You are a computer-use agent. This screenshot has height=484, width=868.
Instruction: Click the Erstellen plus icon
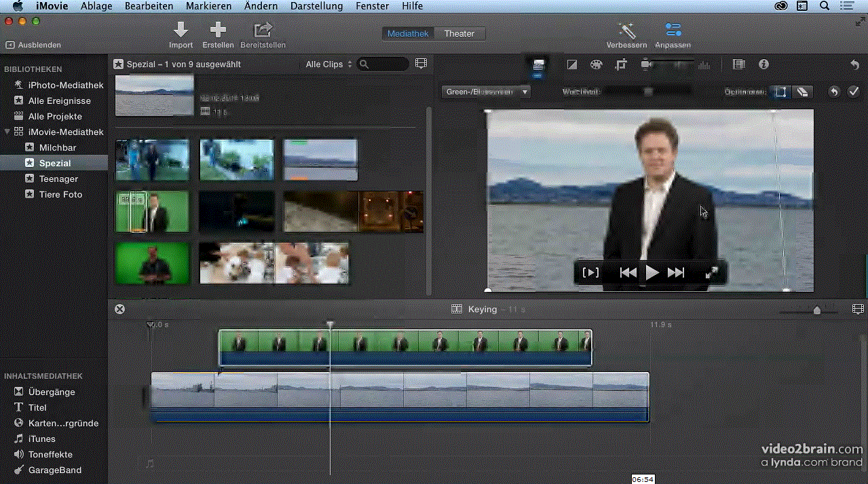click(218, 30)
